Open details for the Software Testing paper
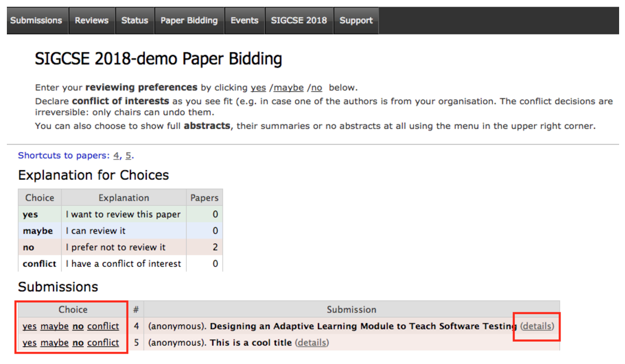625x364 pixels. click(x=536, y=326)
